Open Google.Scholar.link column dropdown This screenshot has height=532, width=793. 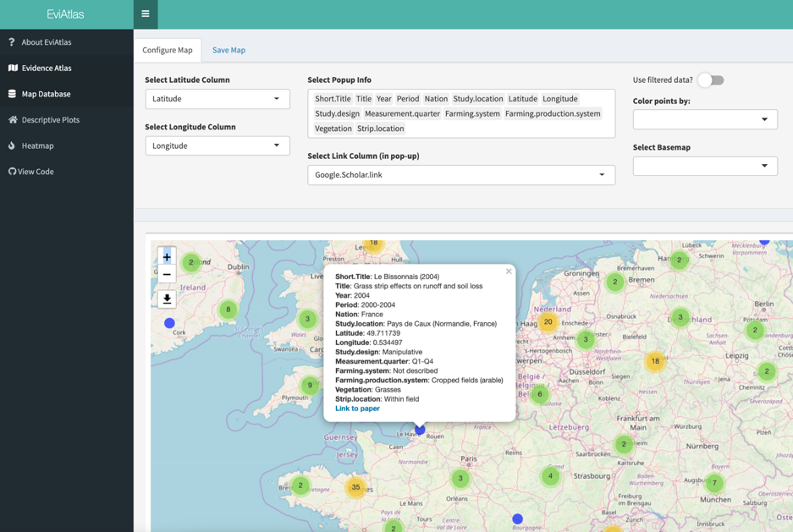coord(461,175)
